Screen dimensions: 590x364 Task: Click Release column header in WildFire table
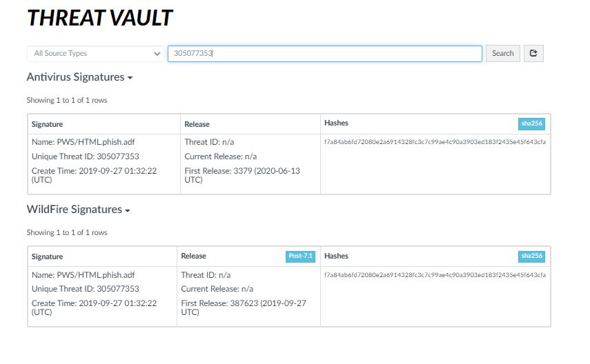point(193,256)
